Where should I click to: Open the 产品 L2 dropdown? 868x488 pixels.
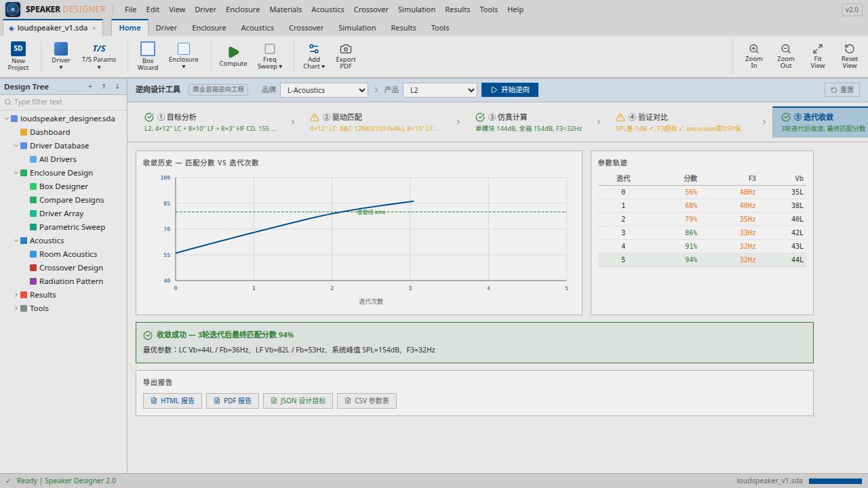[440, 90]
